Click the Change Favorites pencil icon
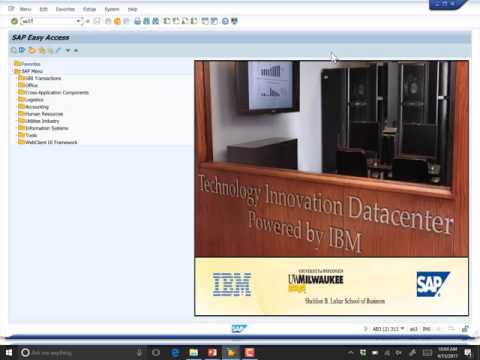Image resolution: width=480 pixels, height=360 pixels. [x=58, y=50]
